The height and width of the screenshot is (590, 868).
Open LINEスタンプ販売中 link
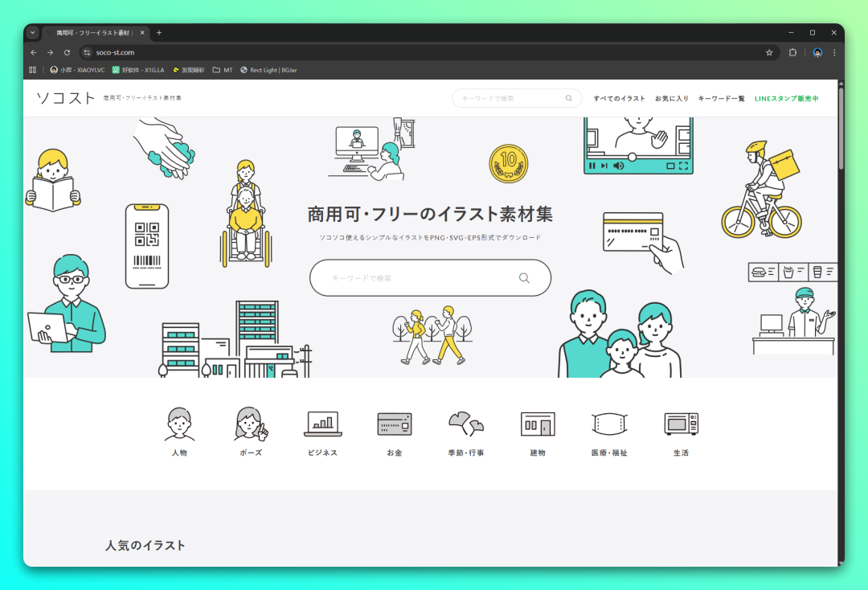tap(786, 98)
